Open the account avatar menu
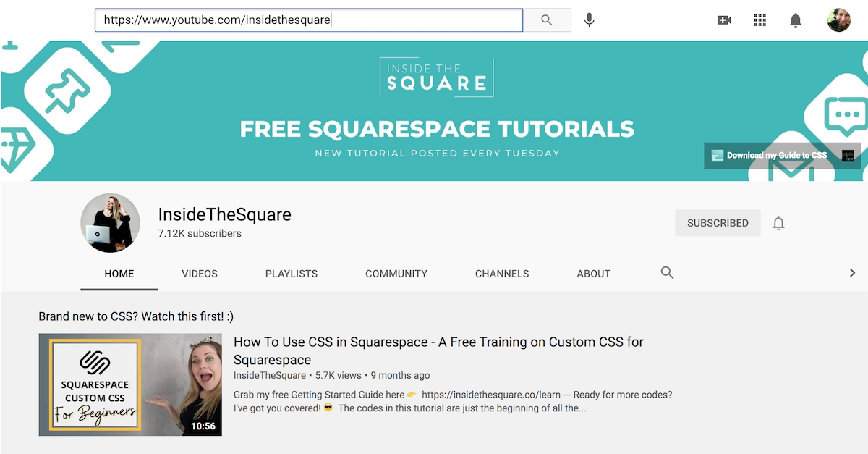 tap(839, 20)
